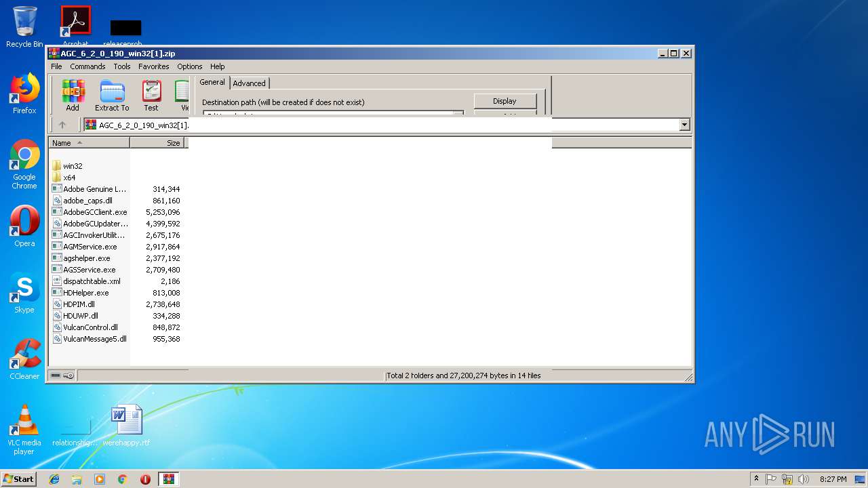Open werehappy.rtf desktop document
Viewport: 868px width, 488px height.
pos(127,426)
